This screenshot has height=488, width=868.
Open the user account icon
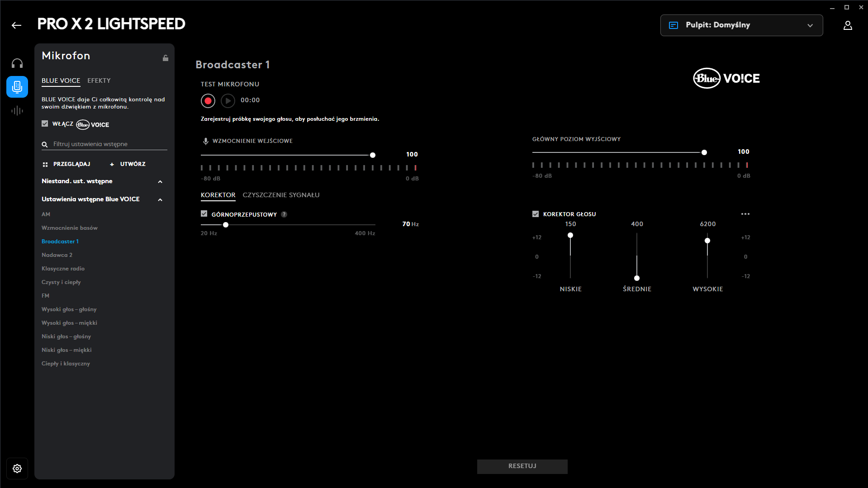click(x=848, y=25)
